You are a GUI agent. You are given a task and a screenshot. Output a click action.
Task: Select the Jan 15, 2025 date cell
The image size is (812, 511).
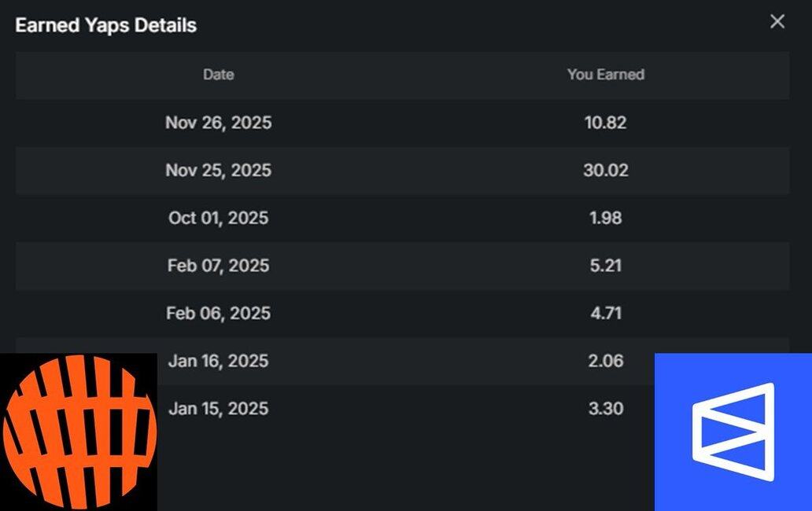tap(218, 409)
